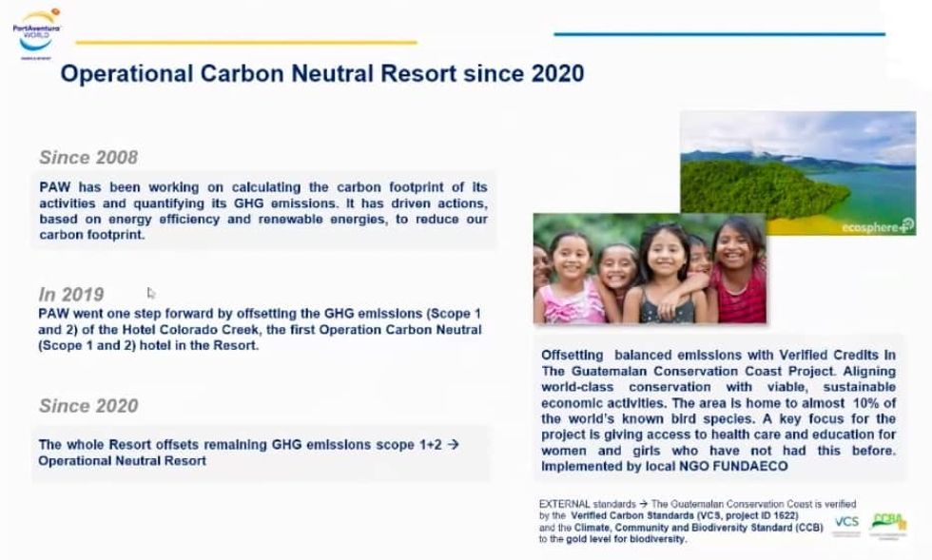This screenshot has height=560, width=932.
Task: Click the 'Operational Neutral Resort' text box
Action: coord(249,453)
